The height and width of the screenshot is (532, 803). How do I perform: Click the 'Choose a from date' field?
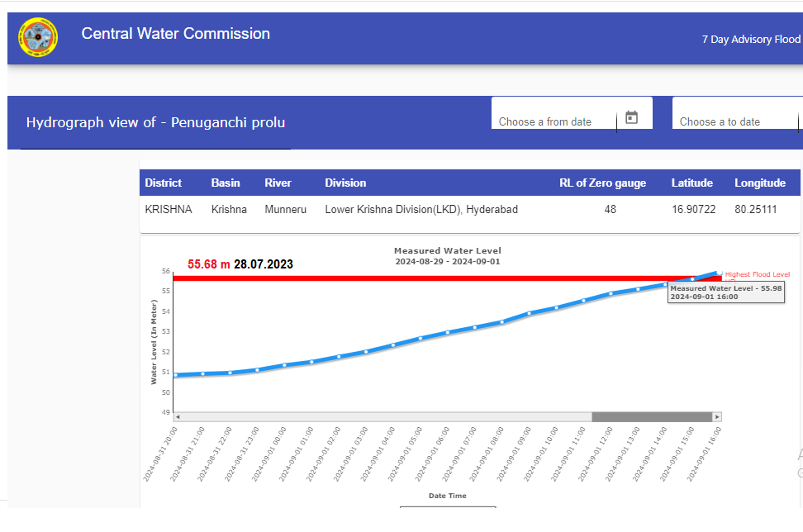coord(554,121)
